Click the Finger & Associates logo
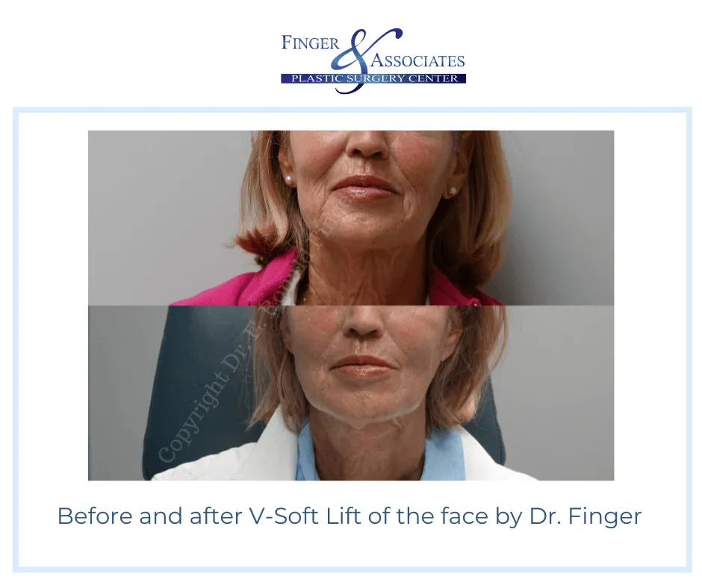The height and width of the screenshot is (588, 702). (373, 61)
